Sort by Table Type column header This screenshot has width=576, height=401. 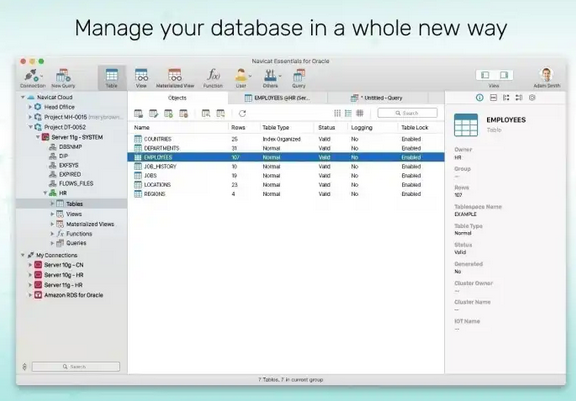click(x=276, y=127)
